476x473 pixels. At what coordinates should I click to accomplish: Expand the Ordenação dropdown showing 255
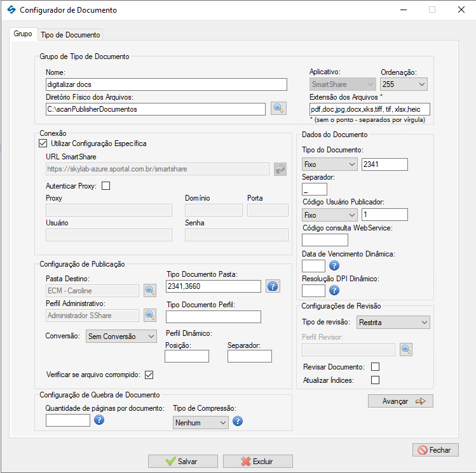point(404,84)
